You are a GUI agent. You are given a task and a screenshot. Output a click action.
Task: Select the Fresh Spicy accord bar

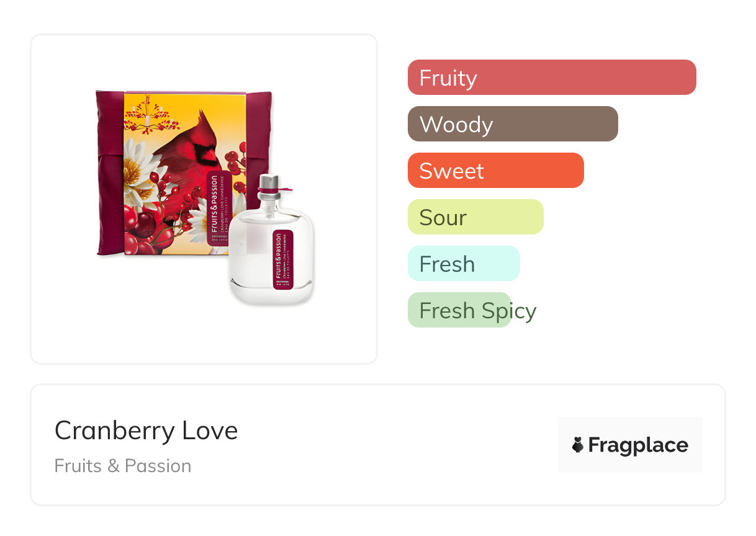459,310
